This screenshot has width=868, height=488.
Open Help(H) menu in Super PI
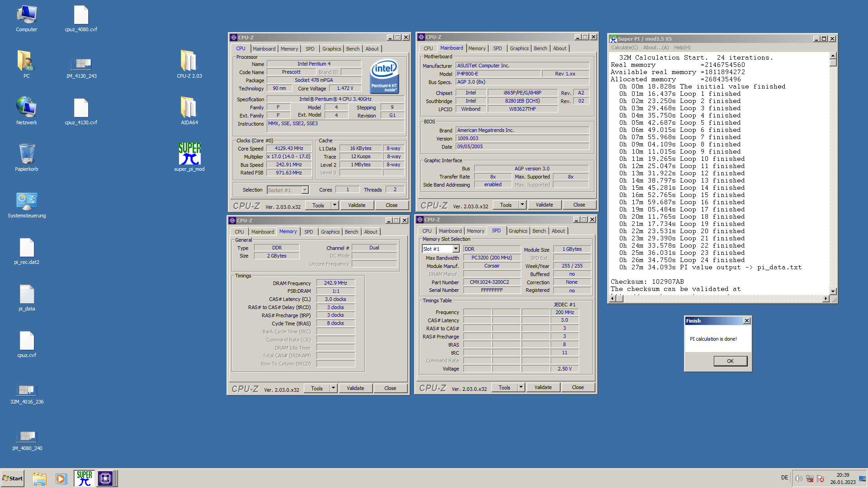(682, 47)
